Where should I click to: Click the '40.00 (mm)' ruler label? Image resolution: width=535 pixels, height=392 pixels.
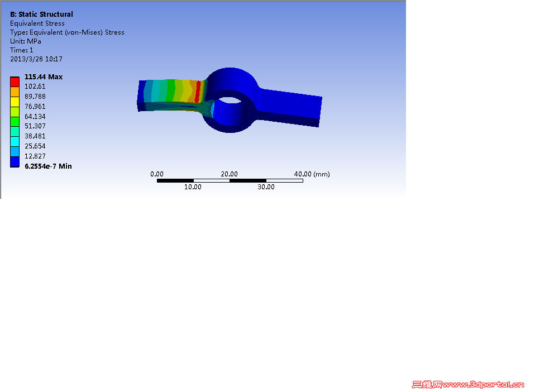click(x=312, y=174)
